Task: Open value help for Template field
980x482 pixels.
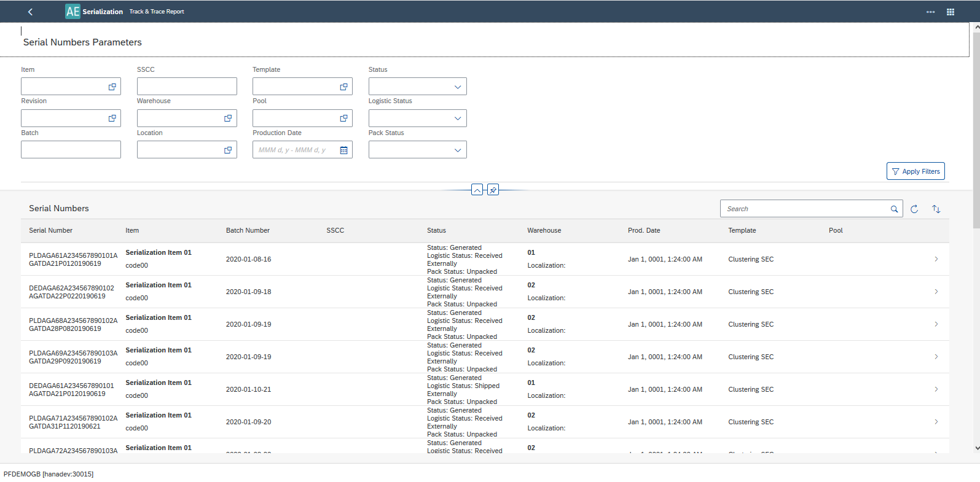Action: pyautogui.click(x=343, y=87)
